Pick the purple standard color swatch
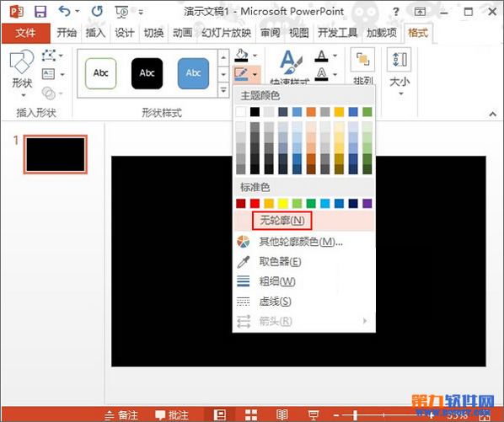 pyautogui.click(x=367, y=203)
